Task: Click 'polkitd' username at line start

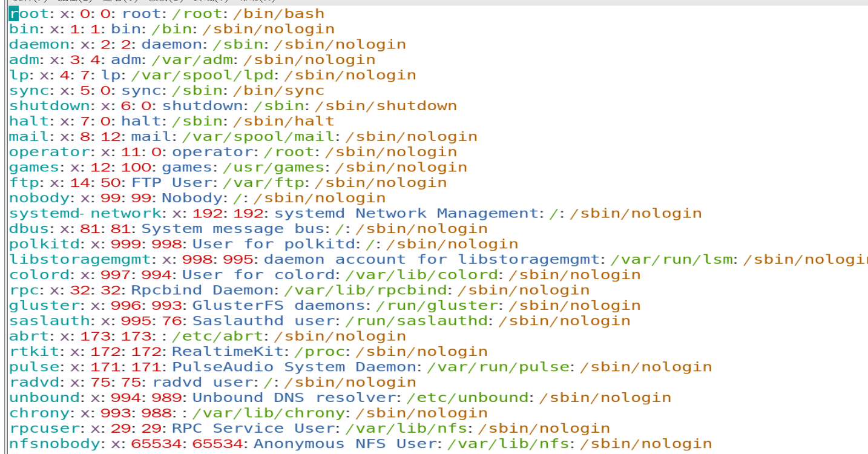Action: coord(45,244)
